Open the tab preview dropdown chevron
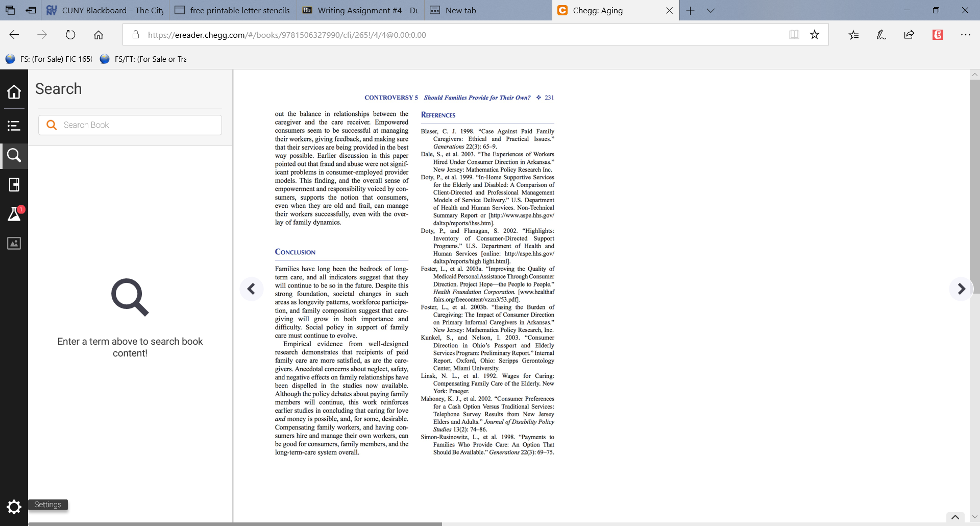The width and height of the screenshot is (980, 526). click(x=710, y=10)
